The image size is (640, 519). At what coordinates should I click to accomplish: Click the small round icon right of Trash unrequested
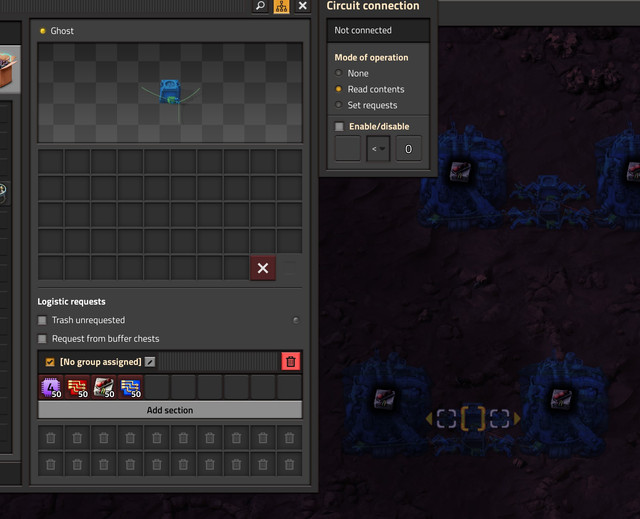tap(296, 320)
